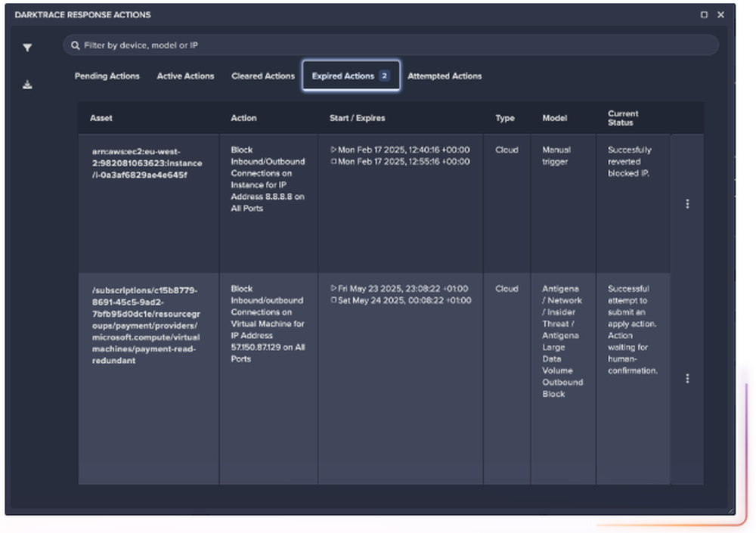Click the Asset column header
The width and height of the screenshot is (756, 533).
tap(101, 118)
